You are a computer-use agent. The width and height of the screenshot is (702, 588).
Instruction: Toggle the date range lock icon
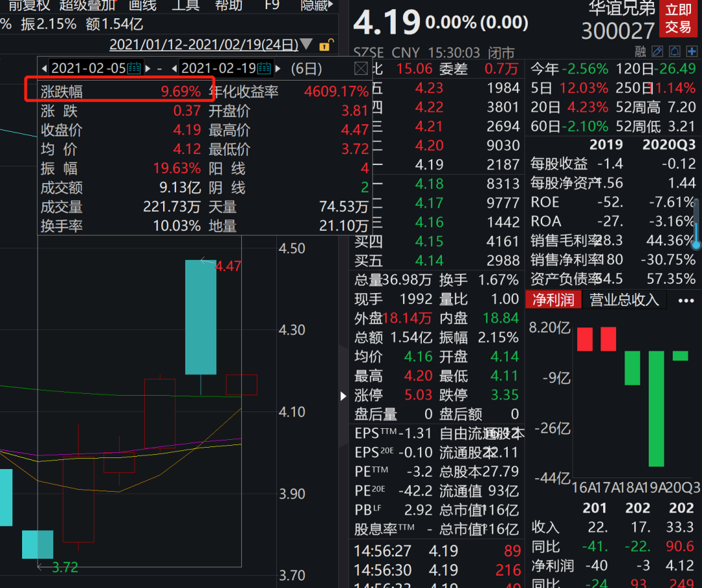tap(327, 44)
